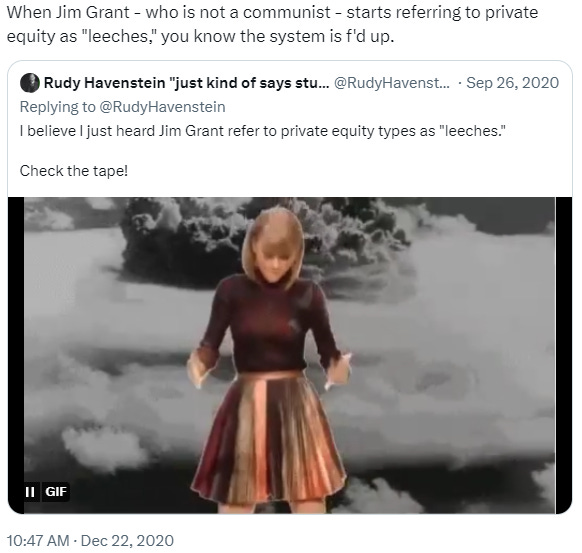Select the "Check the tape!" line
The width and height of the screenshot is (582, 553).
74,171
